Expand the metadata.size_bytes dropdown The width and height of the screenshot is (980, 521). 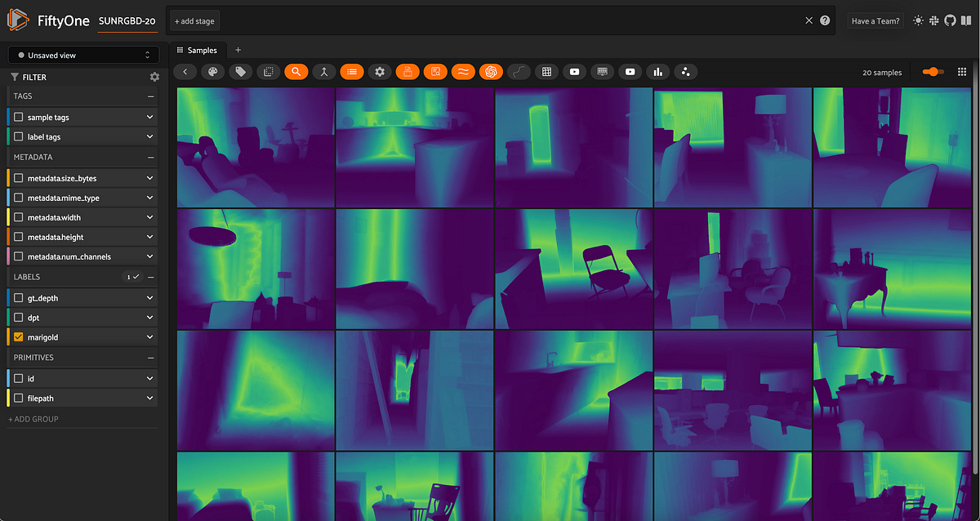[149, 177]
